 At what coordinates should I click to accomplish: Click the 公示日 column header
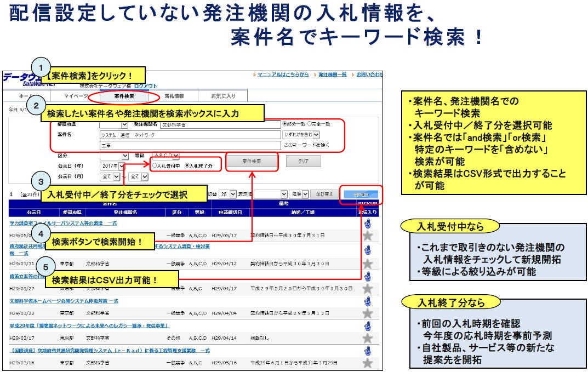(x=34, y=212)
